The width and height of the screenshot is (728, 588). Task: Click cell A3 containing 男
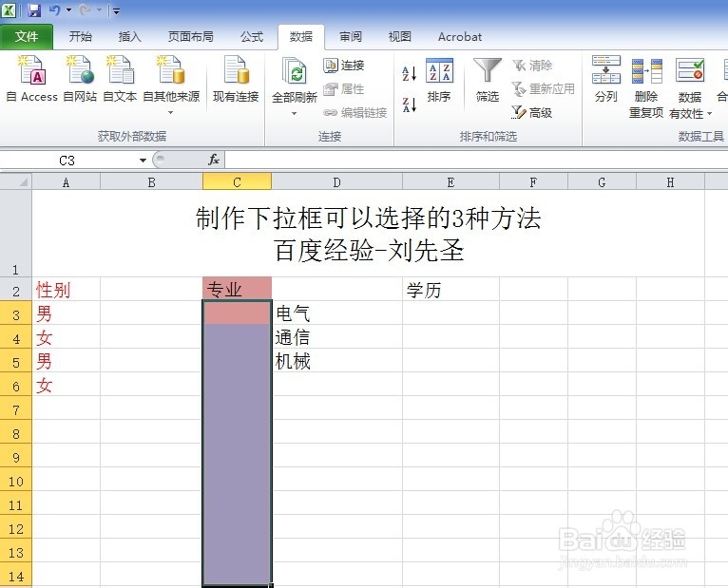[66, 313]
